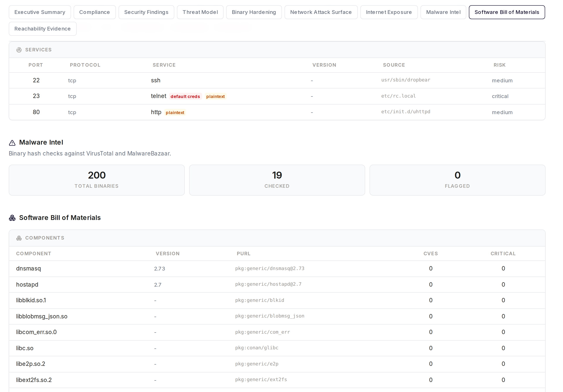Open the Network Attack Surface tab
This screenshot has width=563, height=392.
[x=321, y=12]
